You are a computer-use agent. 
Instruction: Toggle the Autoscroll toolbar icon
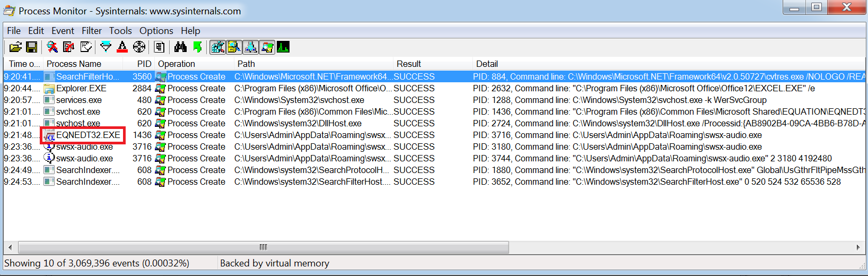(x=69, y=47)
